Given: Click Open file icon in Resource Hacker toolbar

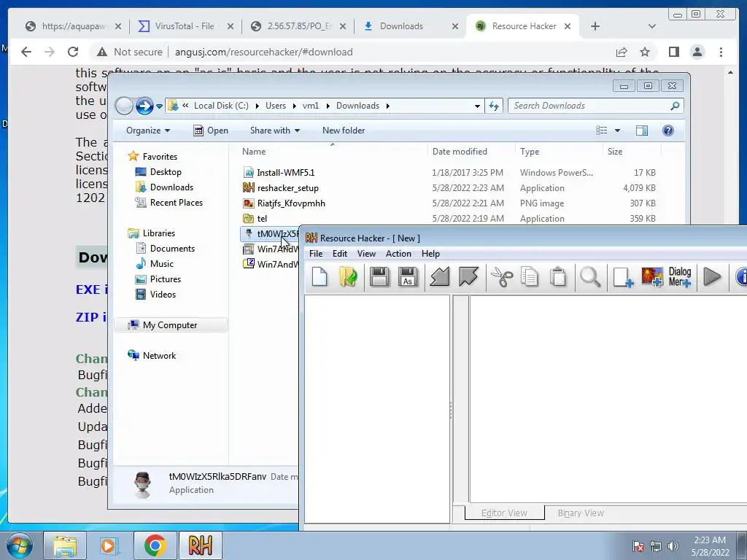Looking at the screenshot, I should coord(348,276).
